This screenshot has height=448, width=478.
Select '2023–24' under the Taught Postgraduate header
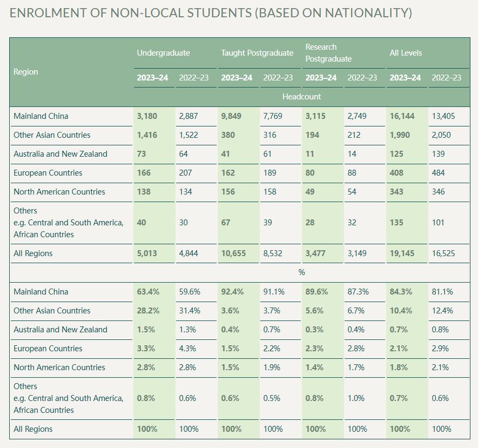pos(237,78)
